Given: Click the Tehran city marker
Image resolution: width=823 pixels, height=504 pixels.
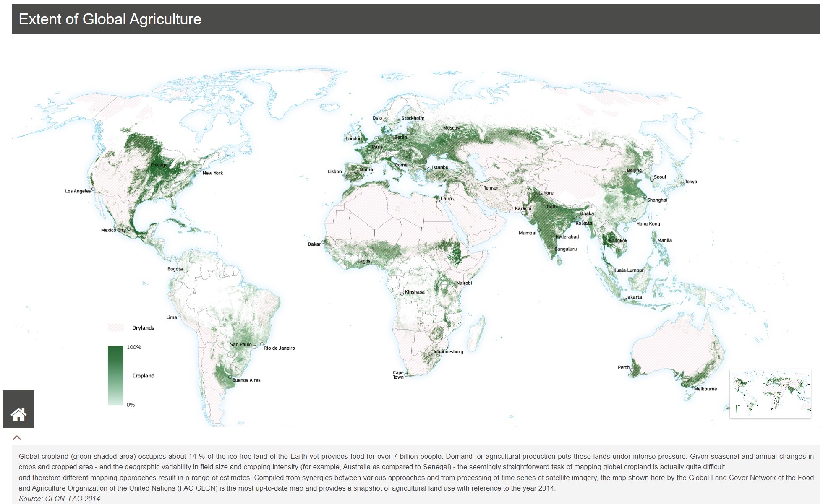Looking at the screenshot, I should (x=481, y=184).
